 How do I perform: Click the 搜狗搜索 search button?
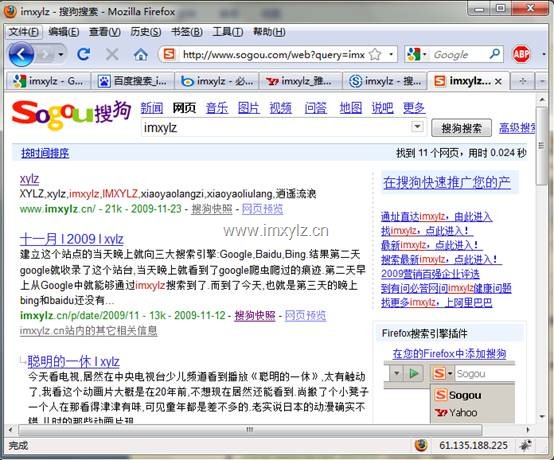click(461, 128)
